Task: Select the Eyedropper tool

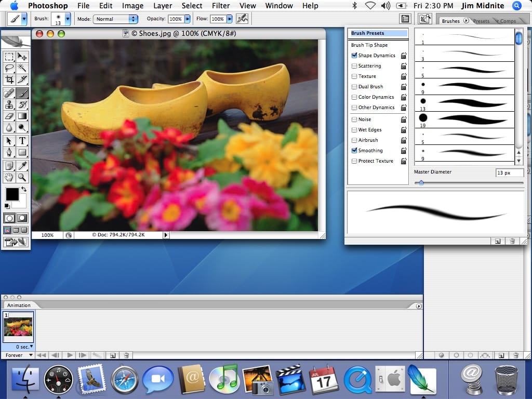Action: tap(22, 166)
